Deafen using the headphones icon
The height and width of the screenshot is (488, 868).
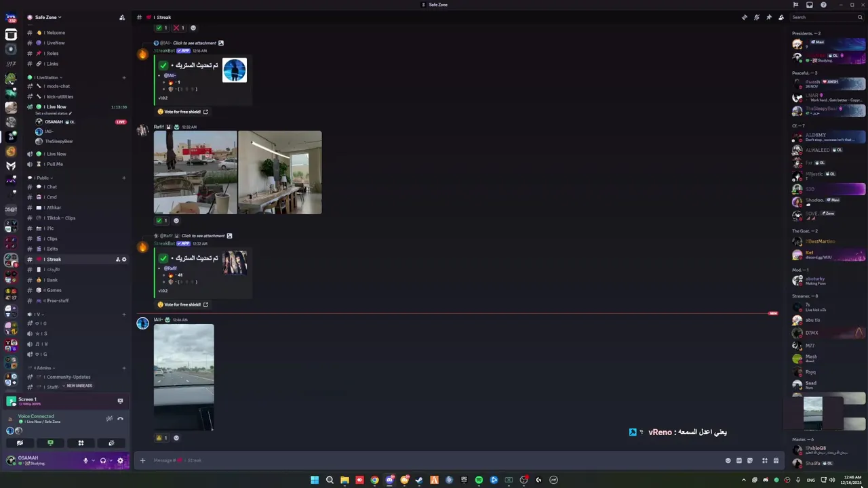pyautogui.click(x=103, y=461)
